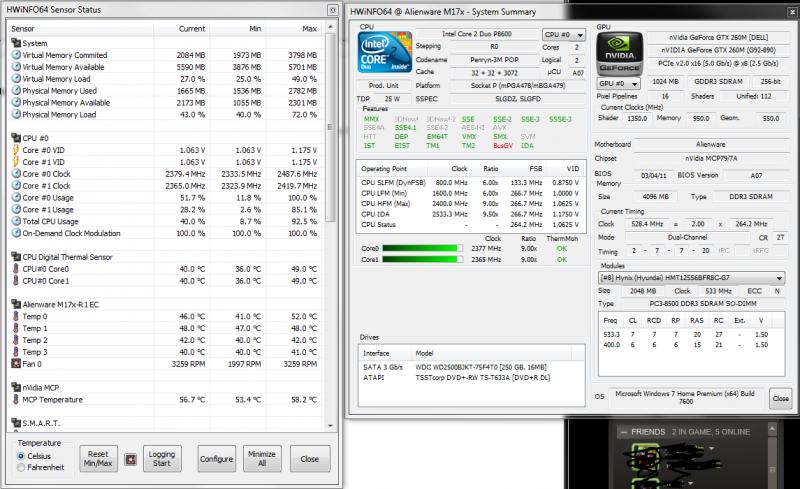The width and height of the screenshot is (800, 489).
Task: Collapse the Steam FRIENDS section
Action: pos(623,432)
